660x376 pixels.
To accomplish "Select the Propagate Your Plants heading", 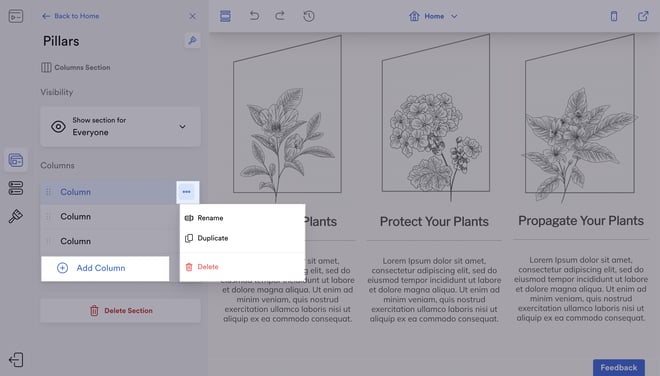I will coord(581,221).
